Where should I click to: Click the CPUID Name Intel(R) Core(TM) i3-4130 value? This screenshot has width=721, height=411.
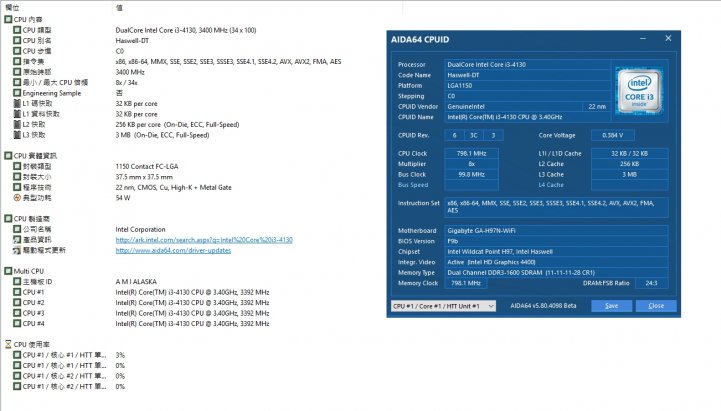[x=528, y=117]
